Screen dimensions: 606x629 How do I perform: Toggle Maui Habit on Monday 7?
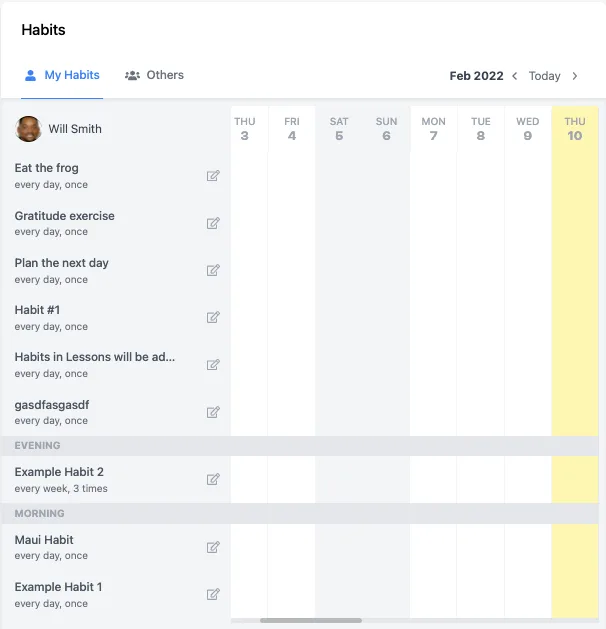[x=433, y=547]
